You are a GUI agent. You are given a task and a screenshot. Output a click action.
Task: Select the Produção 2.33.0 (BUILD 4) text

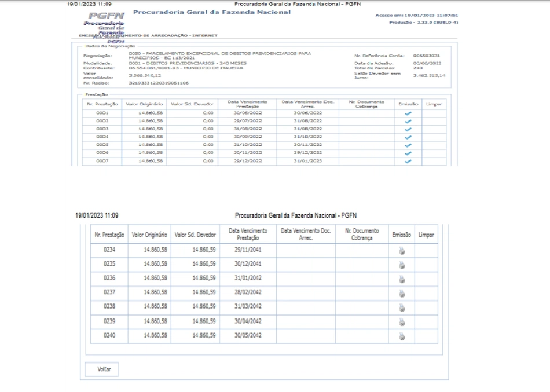(x=423, y=23)
